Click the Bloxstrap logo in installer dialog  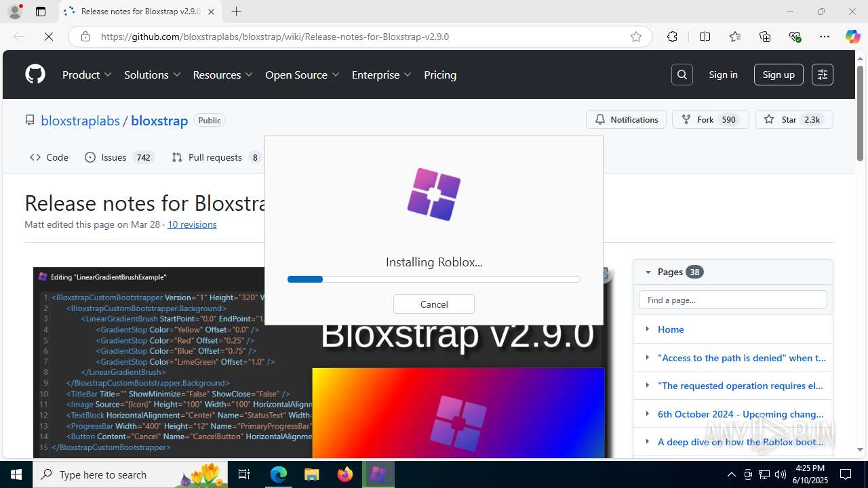tap(434, 194)
